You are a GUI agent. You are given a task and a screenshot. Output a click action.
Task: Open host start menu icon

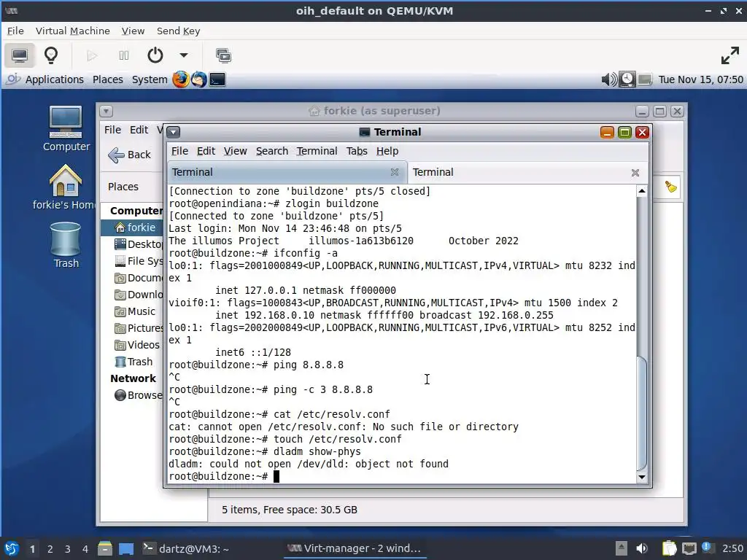click(12, 549)
